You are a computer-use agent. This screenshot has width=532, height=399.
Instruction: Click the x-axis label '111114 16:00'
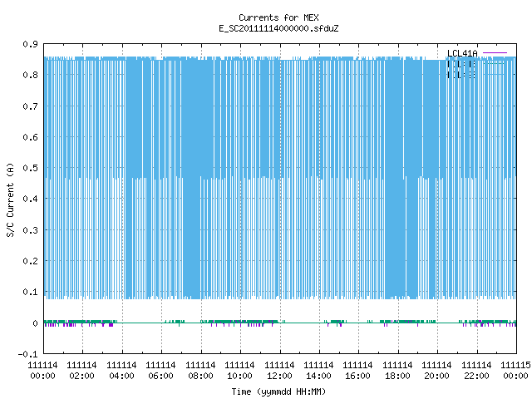pos(358,371)
